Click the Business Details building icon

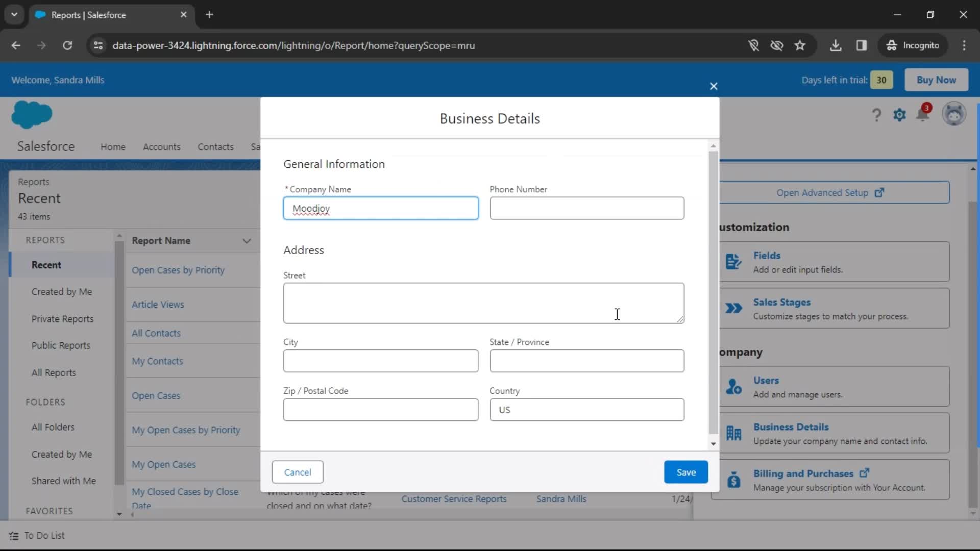[733, 433]
